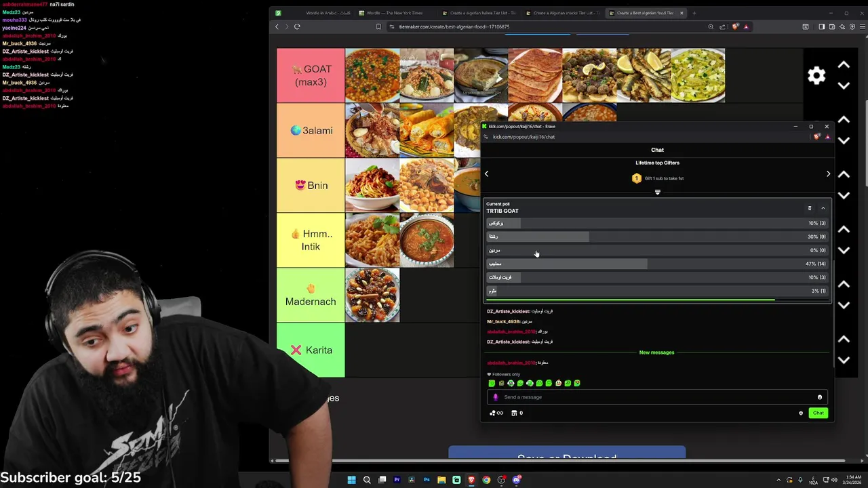This screenshot has width=868, height=488.
Task: Toggle the Brave sidebar panel
Action: tap(821, 26)
